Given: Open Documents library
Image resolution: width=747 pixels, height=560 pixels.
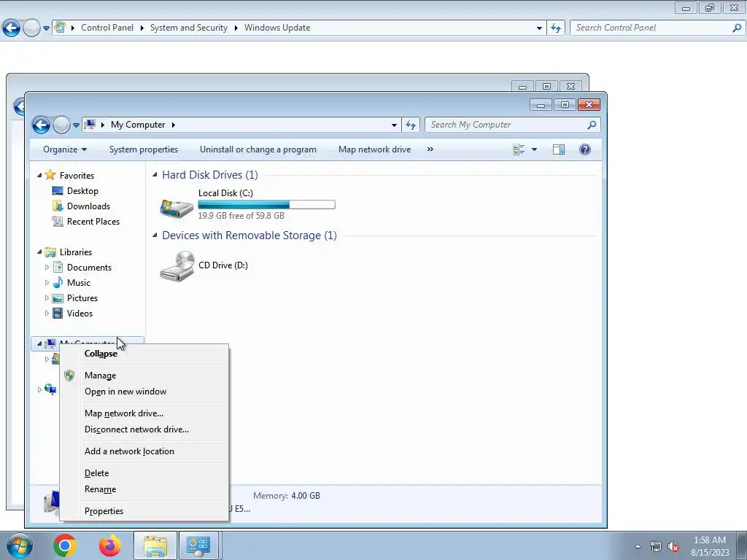Looking at the screenshot, I should [x=89, y=267].
